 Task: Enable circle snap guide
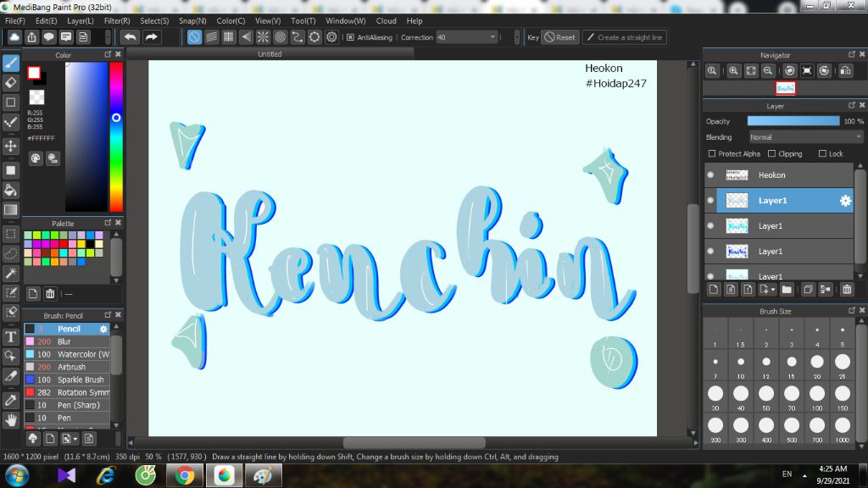[280, 37]
